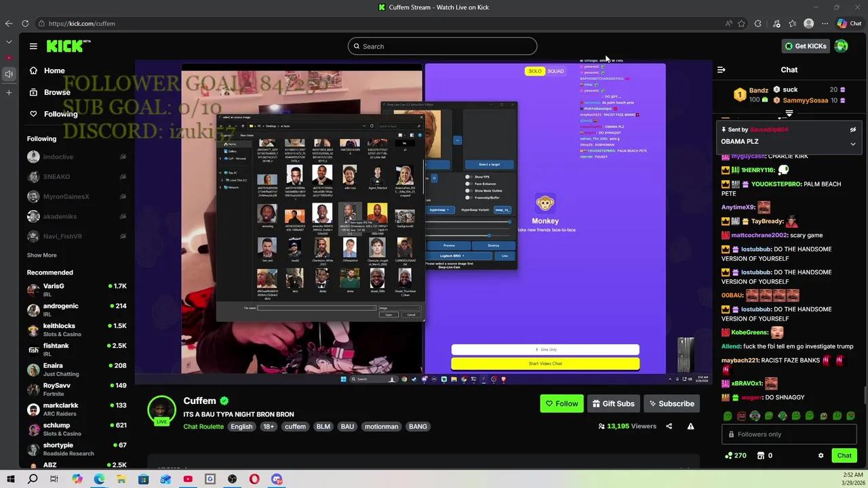
Task: Click 13,195 Viewers count
Action: [627, 426]
